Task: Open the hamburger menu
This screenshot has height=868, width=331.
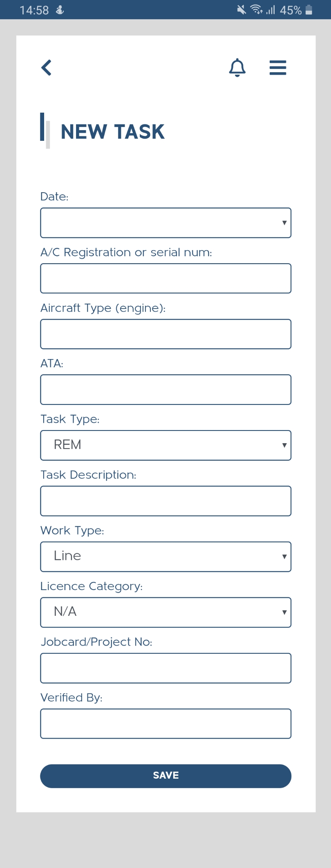Action: (278, 68)
